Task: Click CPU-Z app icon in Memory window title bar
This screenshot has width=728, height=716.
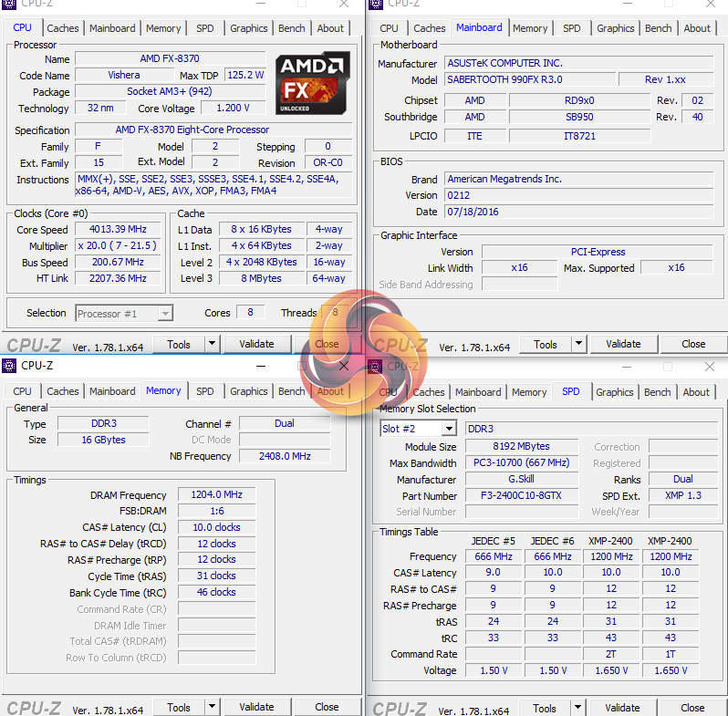Action: (x=9, y=366)
